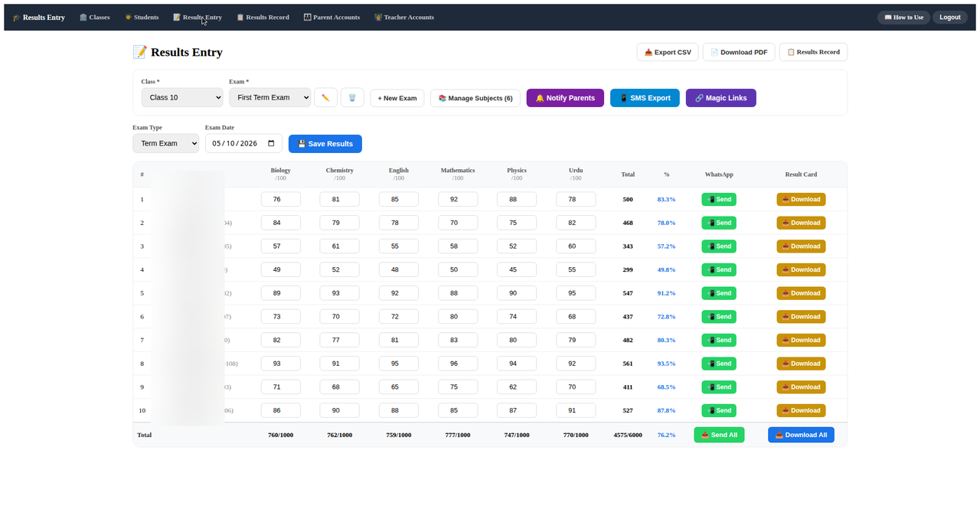
Task: Navigate to Parent Accounts
Action: pyautogui.click(x=332, y=17)
